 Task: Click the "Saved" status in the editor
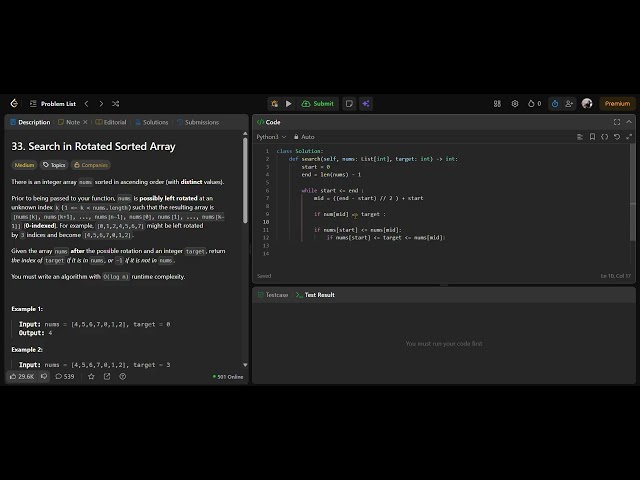[x=264, y=276]
